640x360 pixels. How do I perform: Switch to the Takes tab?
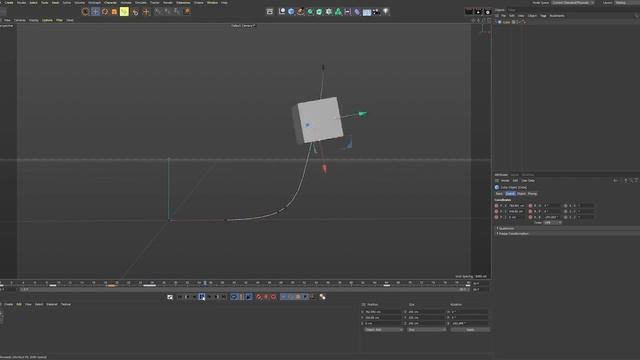(511, 10)
